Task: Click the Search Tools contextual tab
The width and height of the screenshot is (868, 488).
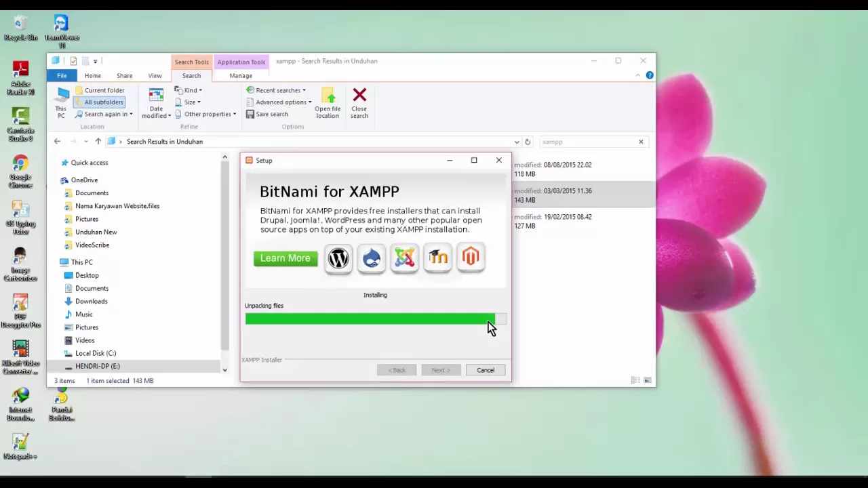Action: pyautogui.click(x=192, y=62)
